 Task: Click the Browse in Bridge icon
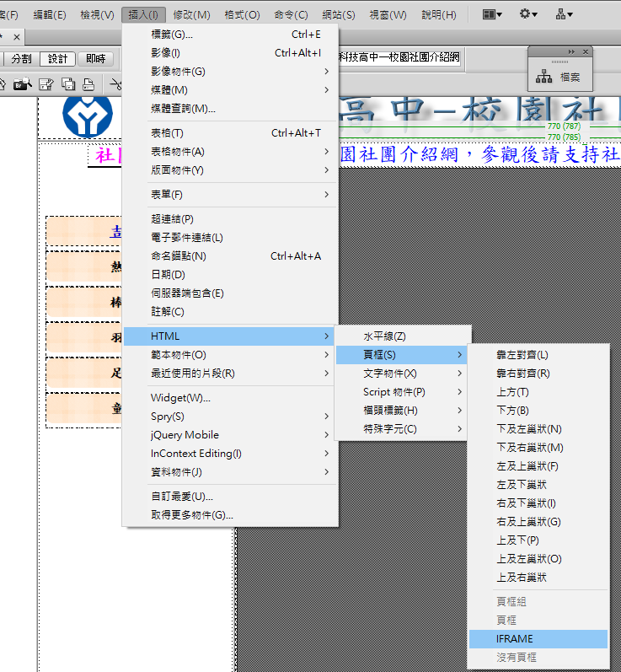tap(22, 83)
